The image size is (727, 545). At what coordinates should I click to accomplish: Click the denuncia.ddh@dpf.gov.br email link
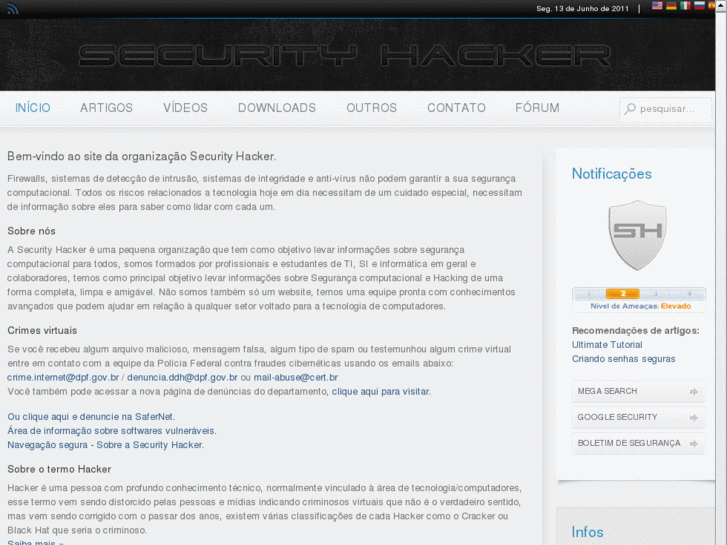click(182, 378)
